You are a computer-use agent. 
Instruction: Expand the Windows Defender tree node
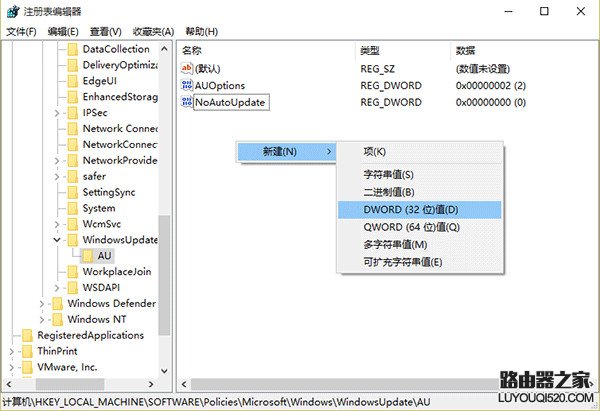point(42,304)
